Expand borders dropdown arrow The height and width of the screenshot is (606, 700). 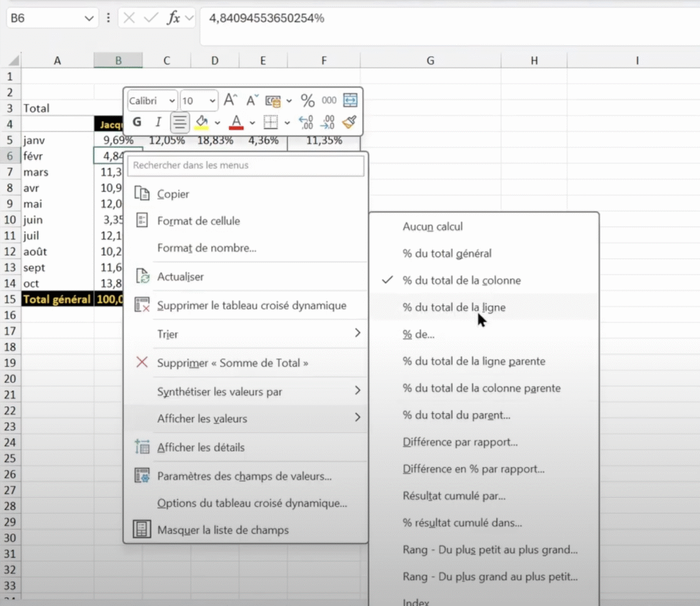(287, 122)
